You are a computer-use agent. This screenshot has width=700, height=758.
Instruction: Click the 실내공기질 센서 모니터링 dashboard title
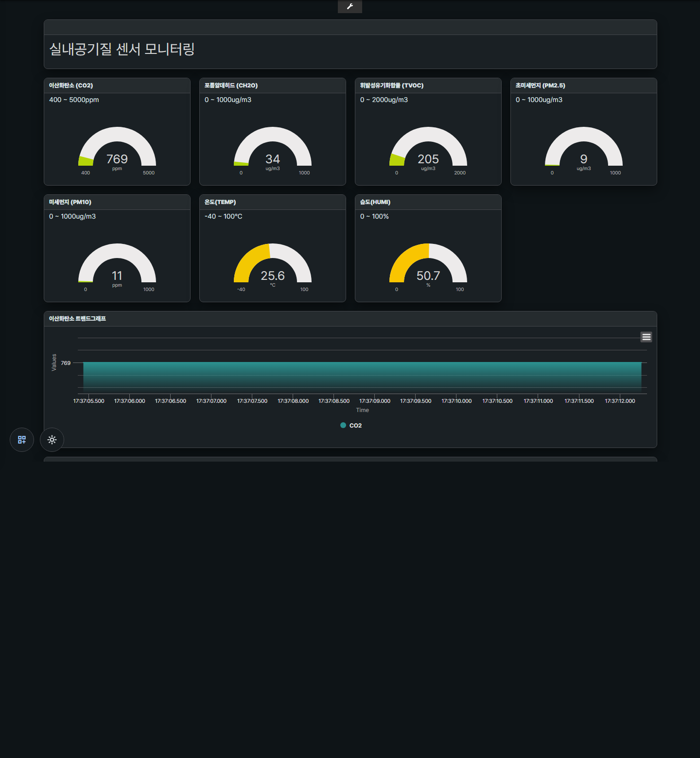122,49
